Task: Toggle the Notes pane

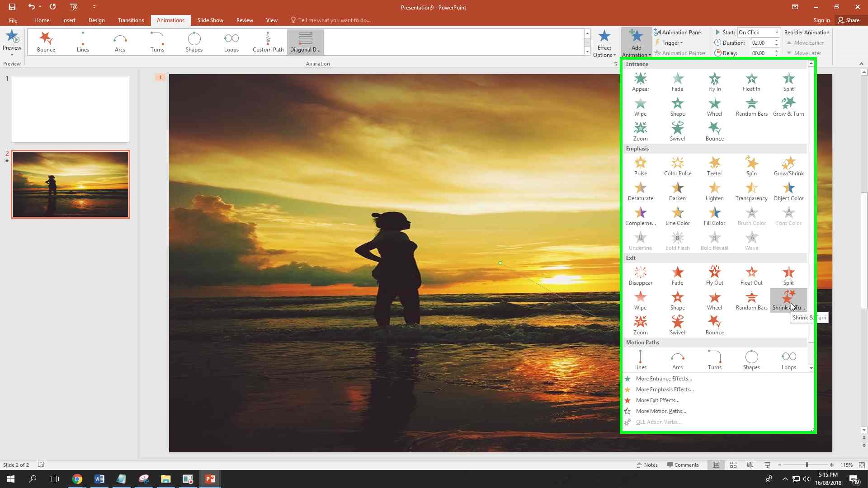Action: pos(647,465)
